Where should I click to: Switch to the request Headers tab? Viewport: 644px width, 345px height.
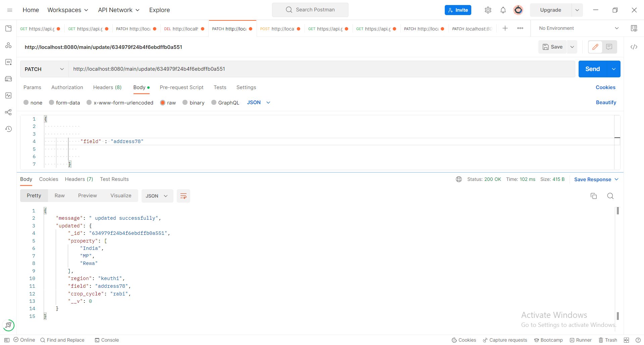point(107,87)
